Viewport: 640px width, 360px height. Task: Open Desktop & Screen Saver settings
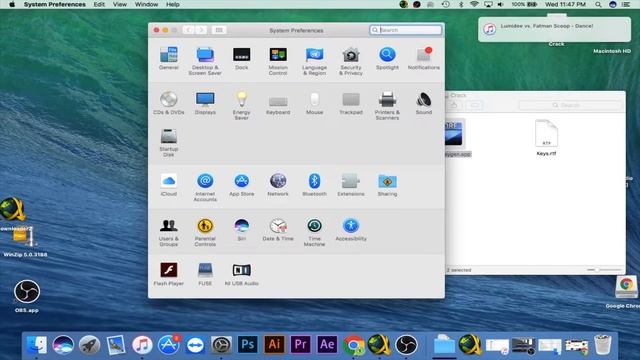pyautogui.click(x=205, y=61)
